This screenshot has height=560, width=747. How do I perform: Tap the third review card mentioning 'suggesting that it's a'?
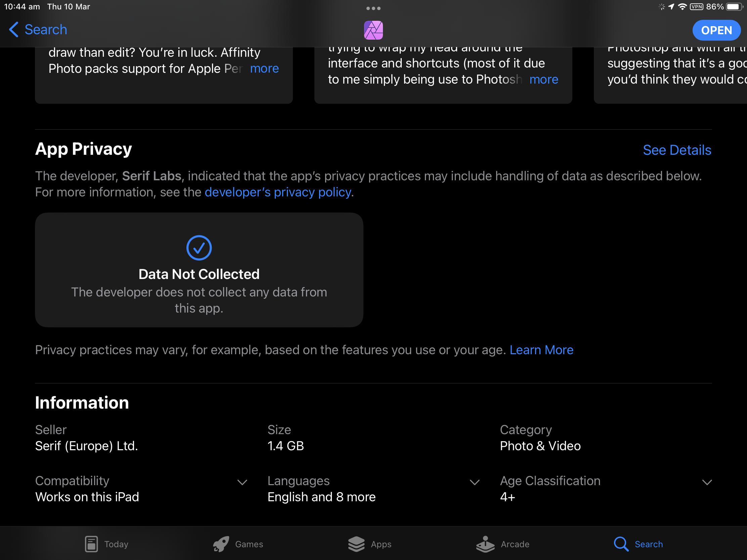tap(670, 75)
